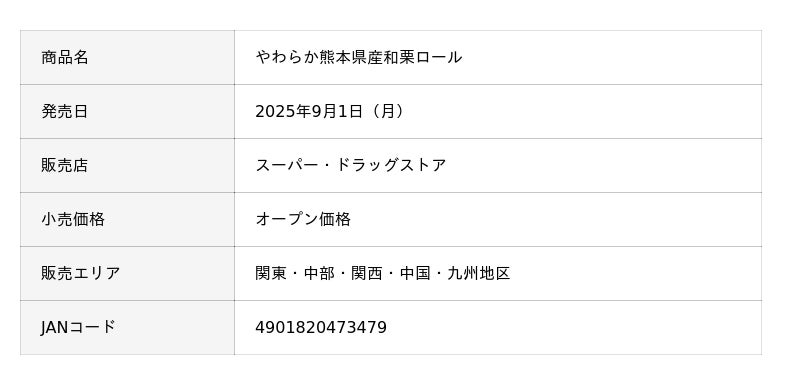Click the 販売店 row label

tap(127, 165)
